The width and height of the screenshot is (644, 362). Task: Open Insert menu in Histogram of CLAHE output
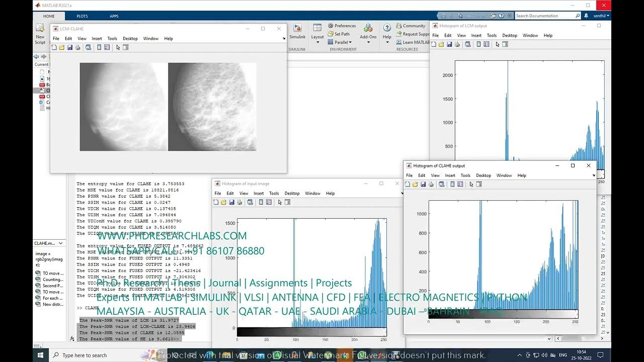tap(450, 175)
